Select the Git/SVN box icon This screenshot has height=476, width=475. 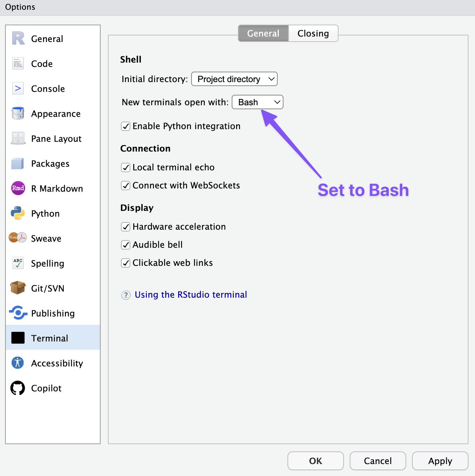(x=17, y=288)
